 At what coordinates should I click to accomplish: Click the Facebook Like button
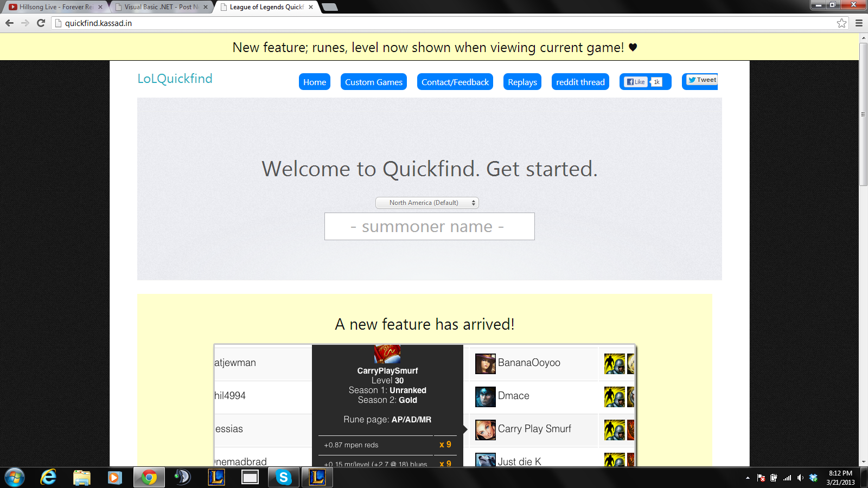click(636, 82)
